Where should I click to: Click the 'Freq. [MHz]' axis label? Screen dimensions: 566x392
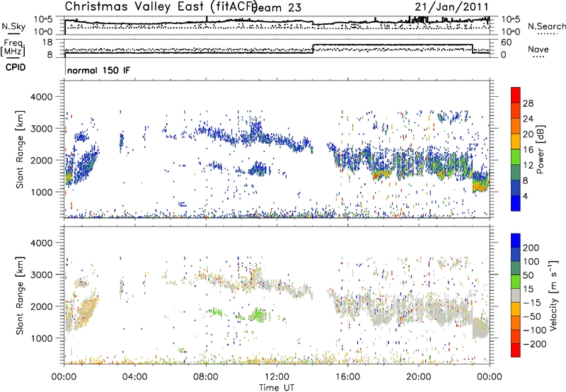tap(13, 48)
